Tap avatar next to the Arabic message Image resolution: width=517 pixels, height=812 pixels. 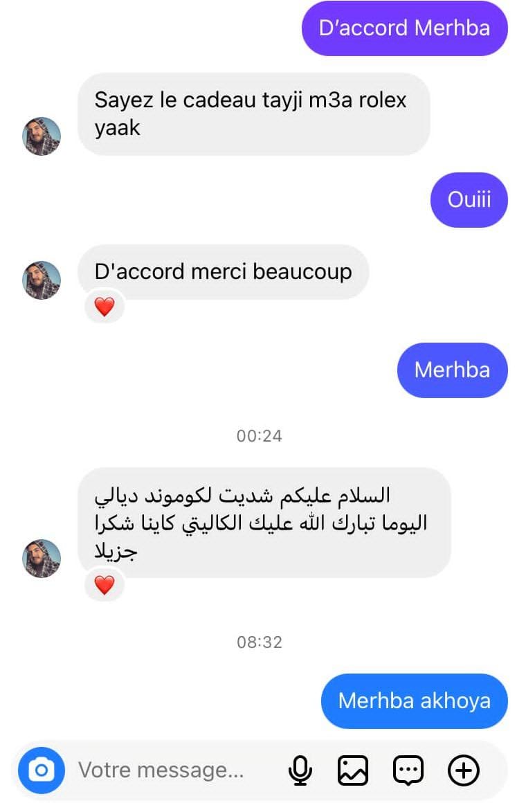(42, 558)
